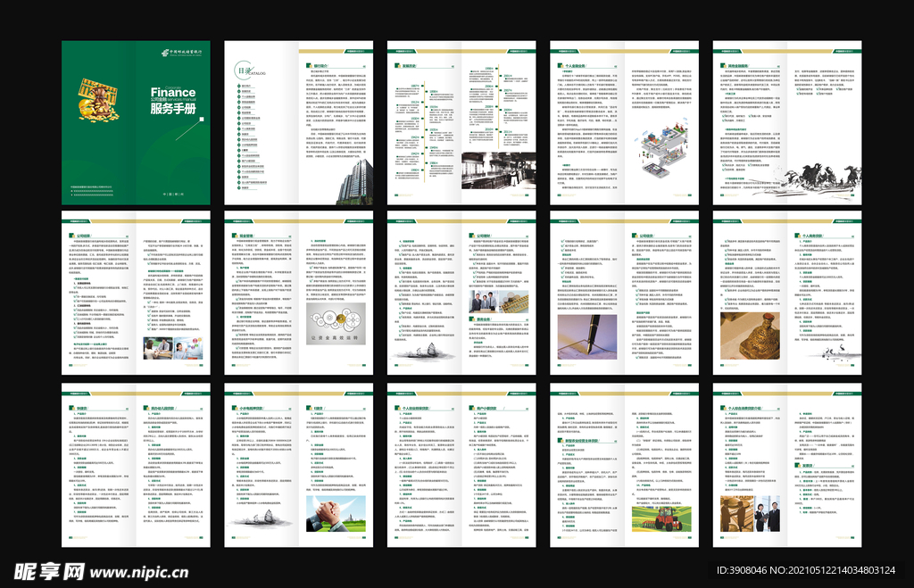Click the '发票贷' section heading

click(x=807, y=466)
